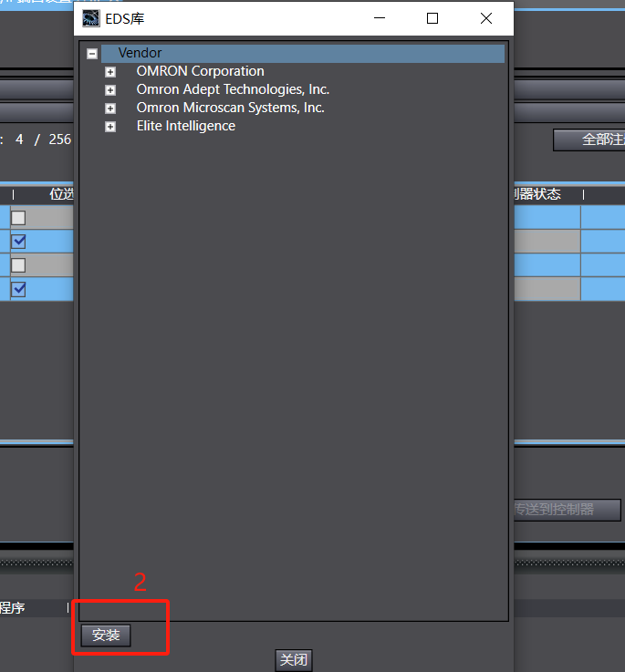Check the third row checkbox
Screen dimensions: 625x672
[18, 265]
